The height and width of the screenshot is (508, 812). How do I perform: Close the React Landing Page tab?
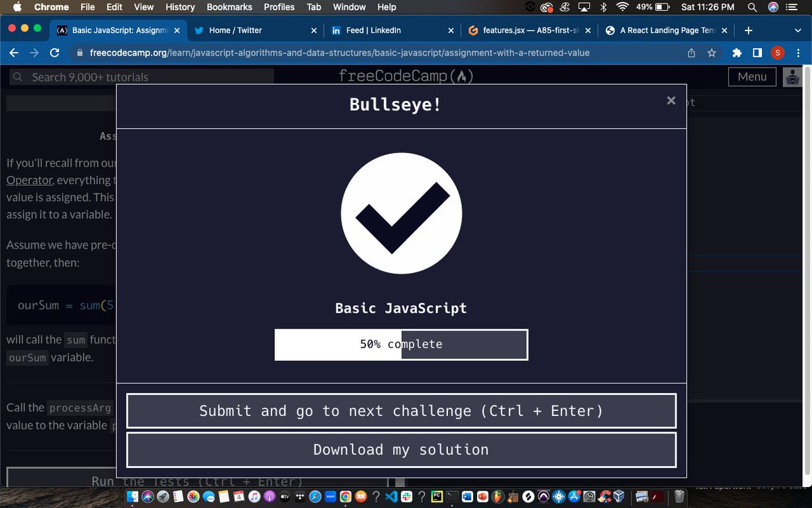pos(725,30)
